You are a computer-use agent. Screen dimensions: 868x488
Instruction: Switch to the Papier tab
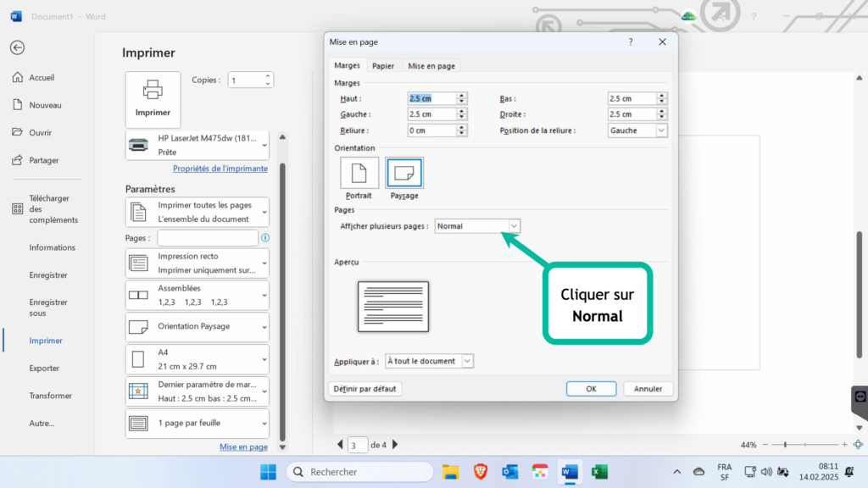[x=383, y=66]
